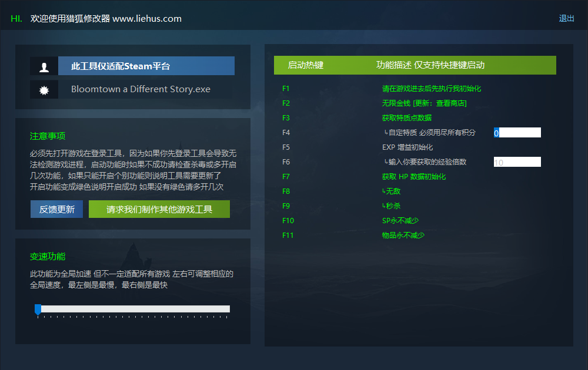Viewport: 588px width, 370px height.
Task: Click the F1 row 请在游戏进去后先执行我初始化
Action: (x=431, y=89)
